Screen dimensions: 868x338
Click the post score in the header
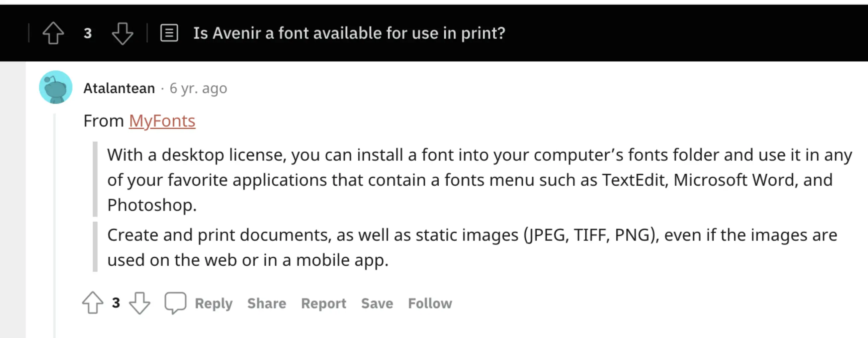[88, 33]
